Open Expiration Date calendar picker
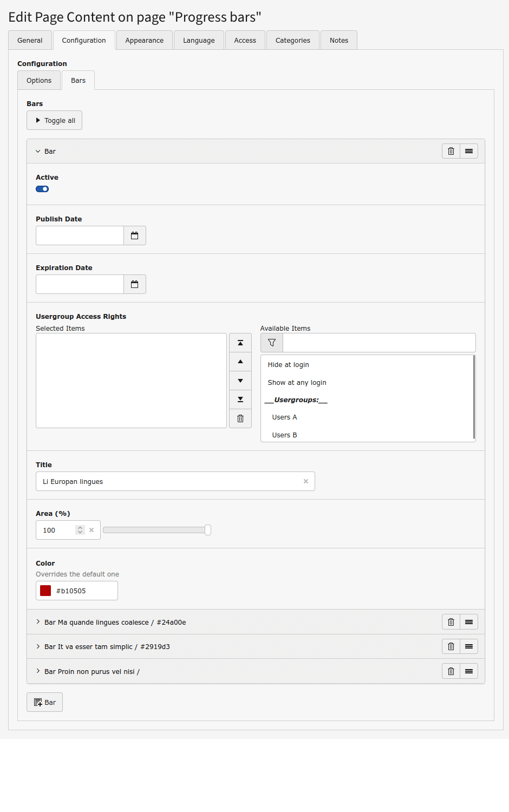This screenshot has height=812, width=509. tap(135, 284)
